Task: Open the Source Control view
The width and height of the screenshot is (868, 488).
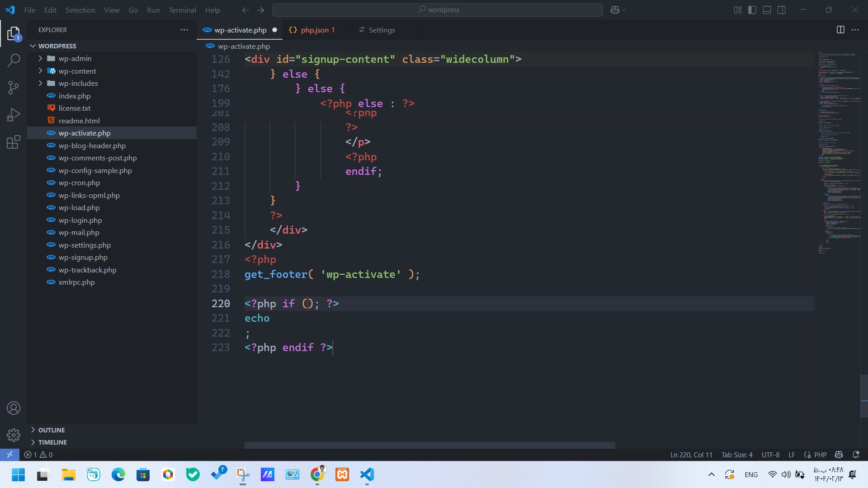Action: pos(14,87)
